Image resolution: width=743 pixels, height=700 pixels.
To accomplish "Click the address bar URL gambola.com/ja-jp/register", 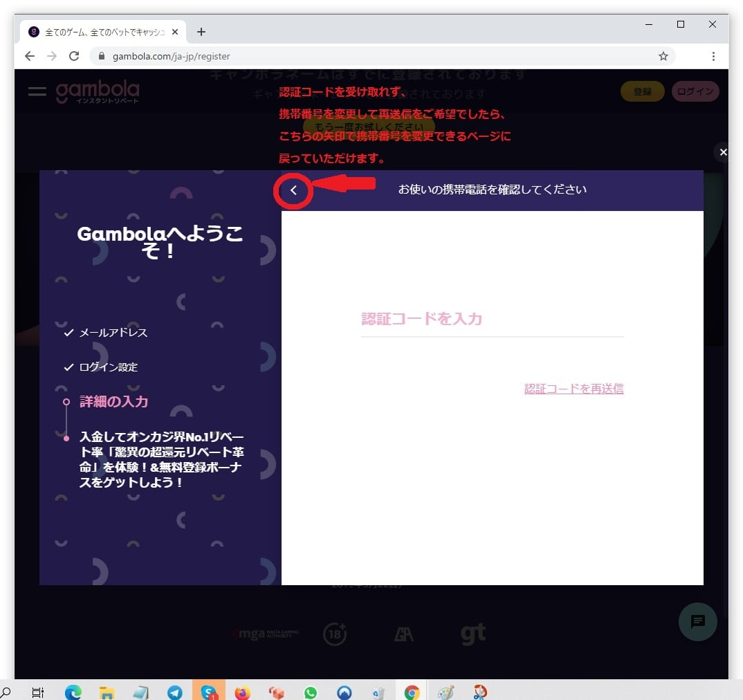I will [x=171, y=57].
